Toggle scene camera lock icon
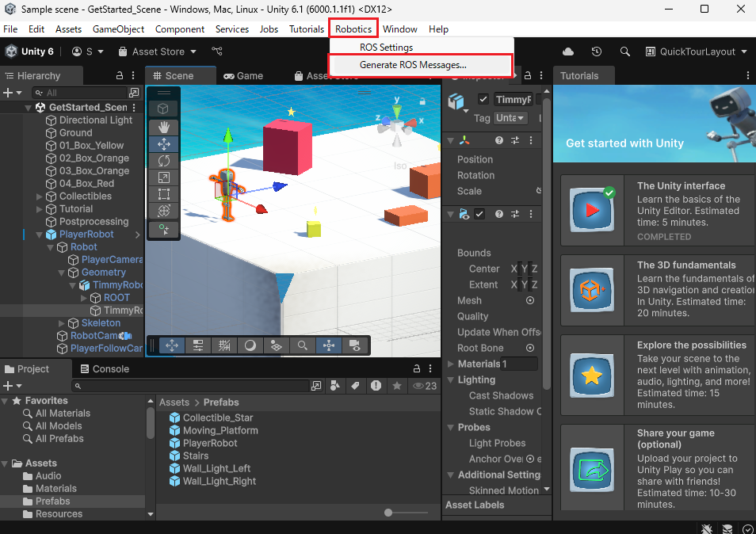This screenshot has height=534, width=756. 422,101
